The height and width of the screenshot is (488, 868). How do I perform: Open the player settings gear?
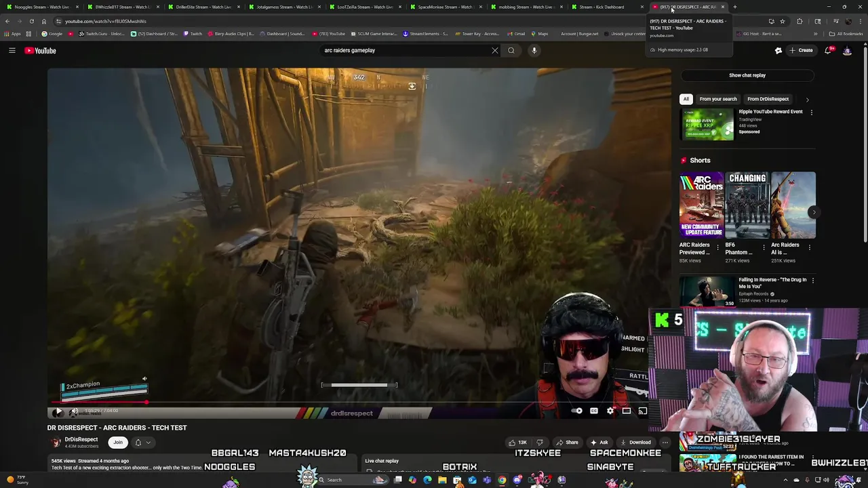(610, 411)
